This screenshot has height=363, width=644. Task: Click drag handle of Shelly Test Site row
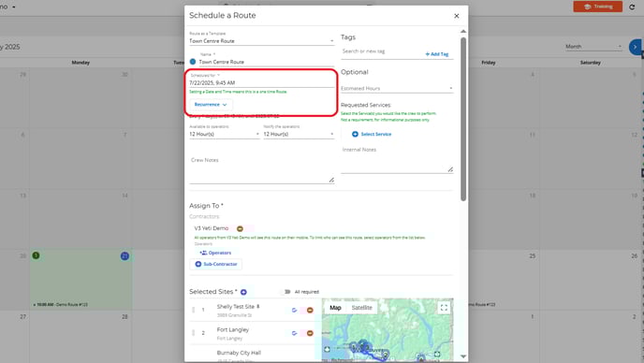[x=193, y=310]
